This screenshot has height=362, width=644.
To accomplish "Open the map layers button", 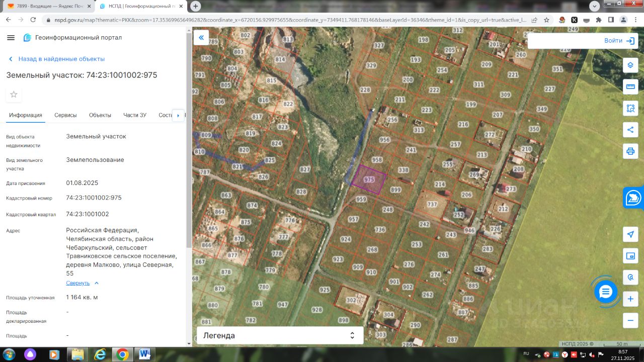I will (630, 65).
